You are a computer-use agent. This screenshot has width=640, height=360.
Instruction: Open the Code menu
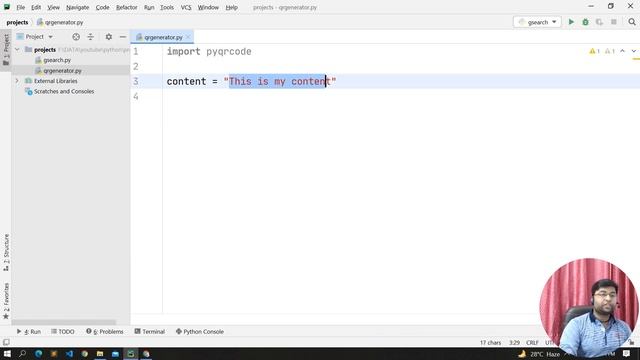[102, 7]
